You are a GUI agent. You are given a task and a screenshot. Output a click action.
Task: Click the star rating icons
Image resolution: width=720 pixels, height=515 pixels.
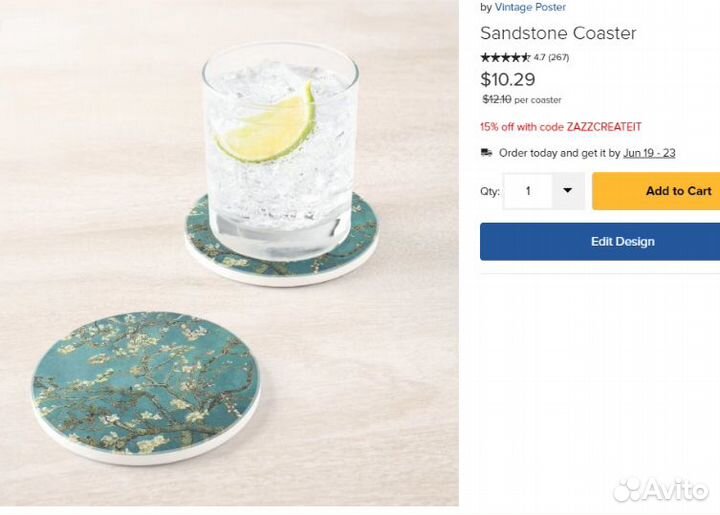505,57
